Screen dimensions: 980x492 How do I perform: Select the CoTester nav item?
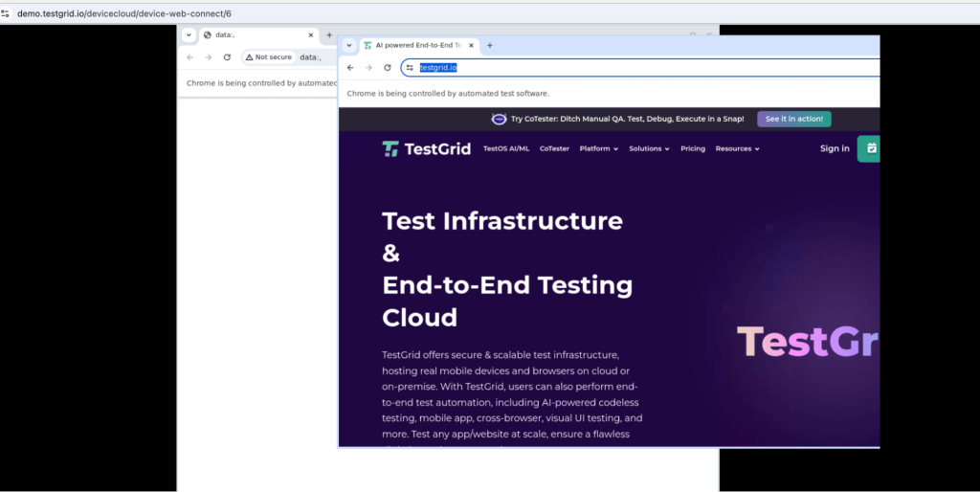(554, 148)
